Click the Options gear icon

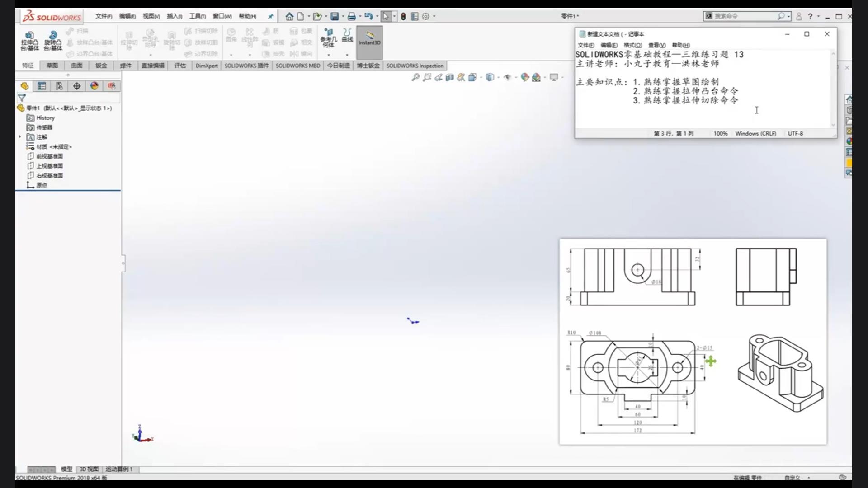pyautogui.click(x=426, y=16)
